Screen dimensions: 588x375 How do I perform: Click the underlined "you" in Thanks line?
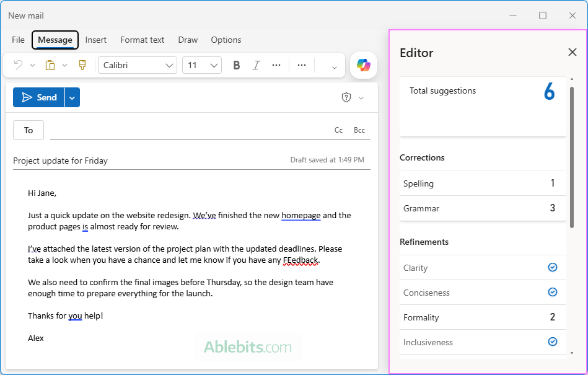pyautogui.click(x=75, y=316)
